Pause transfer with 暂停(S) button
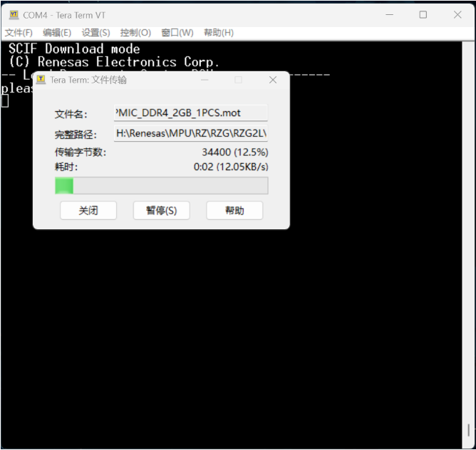The image size is (476, 450). 162,210
